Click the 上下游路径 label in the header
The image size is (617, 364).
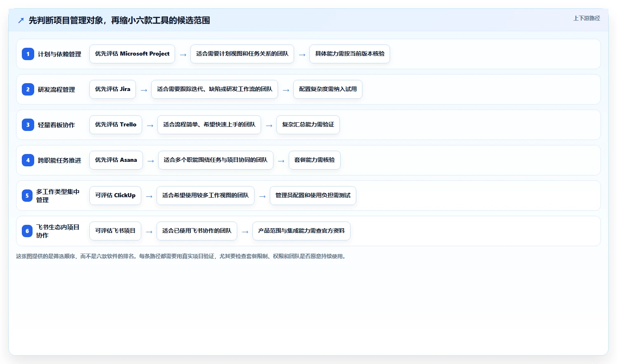tap(587, 18)
